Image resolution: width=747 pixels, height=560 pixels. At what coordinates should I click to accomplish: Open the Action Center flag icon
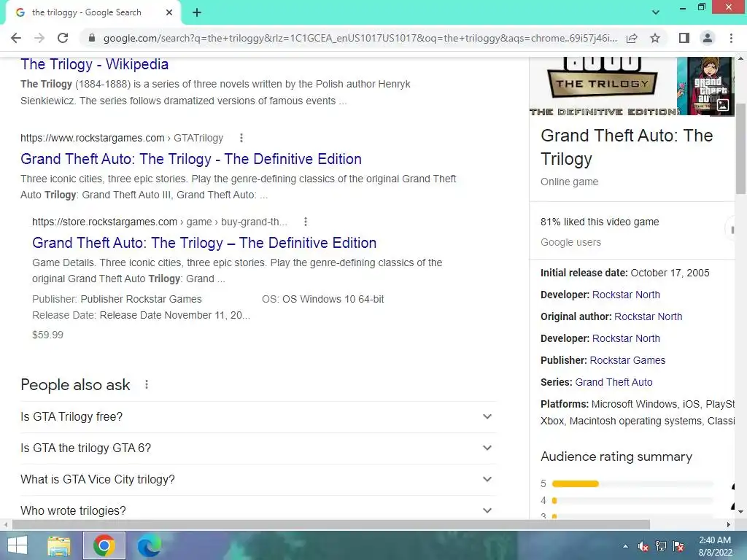click(678, 546)
